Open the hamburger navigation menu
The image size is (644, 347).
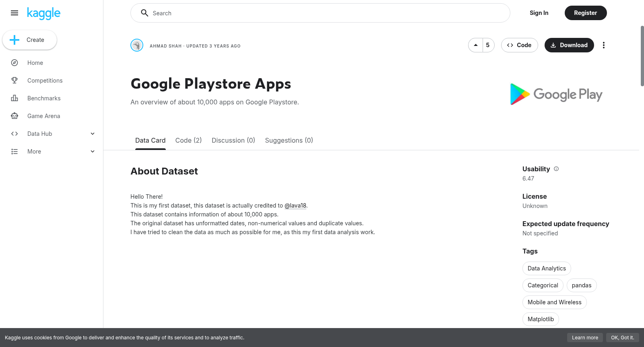(14, 13)
